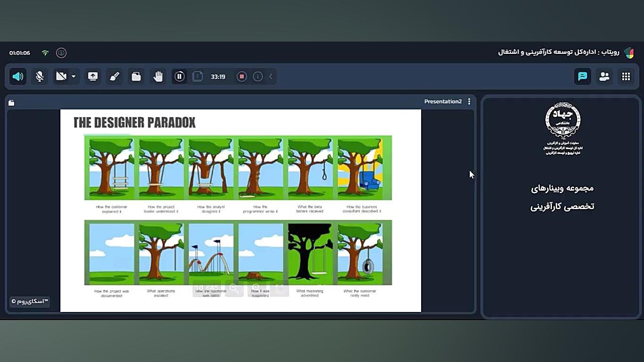Click the slide page counter overlay
Viewport: 644px width, 362px height.
click(x=207, y=288)
